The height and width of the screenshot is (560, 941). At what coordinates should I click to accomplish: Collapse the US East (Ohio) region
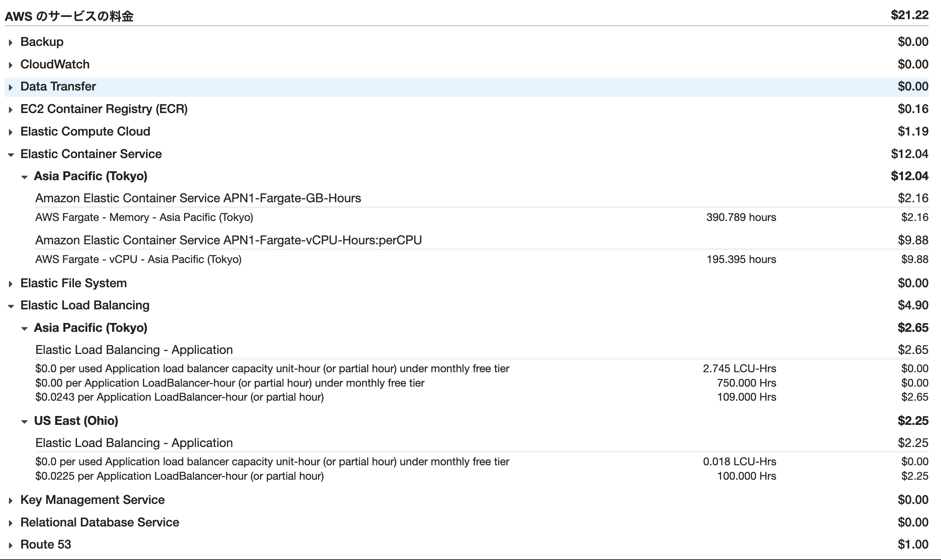[24, 421]
